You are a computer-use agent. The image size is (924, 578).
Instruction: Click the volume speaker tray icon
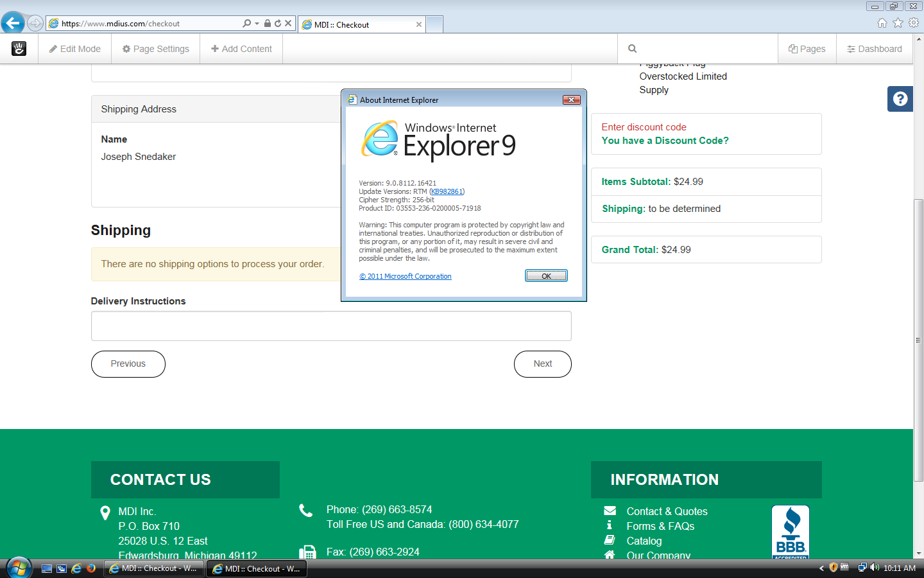tap(875, 568)
